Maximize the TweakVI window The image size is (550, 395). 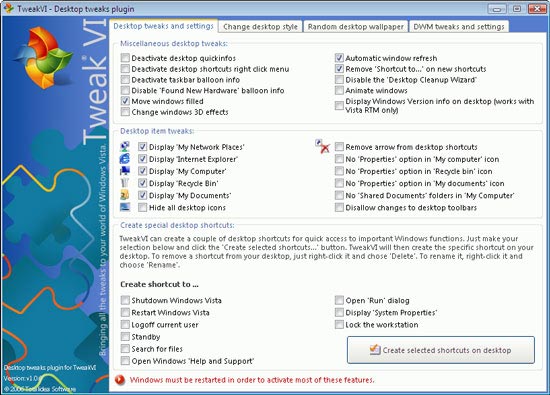(x=517, y=8)
